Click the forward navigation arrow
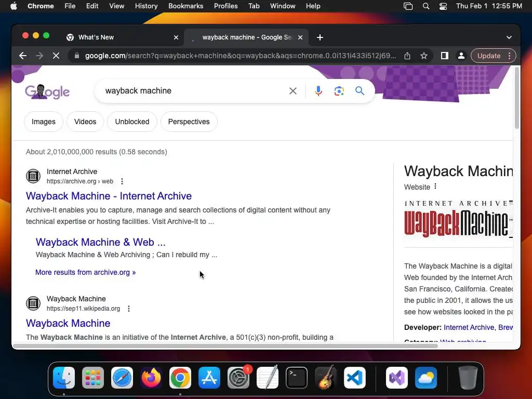Viewport: 532px width, 399px height. click(39, 56)
